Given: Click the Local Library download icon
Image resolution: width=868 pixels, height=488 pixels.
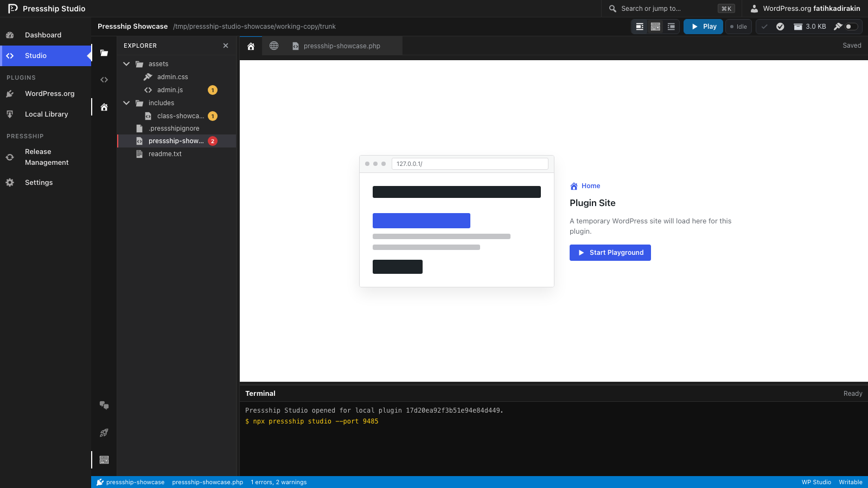Looking at the screenshot, I should point(10,114).
